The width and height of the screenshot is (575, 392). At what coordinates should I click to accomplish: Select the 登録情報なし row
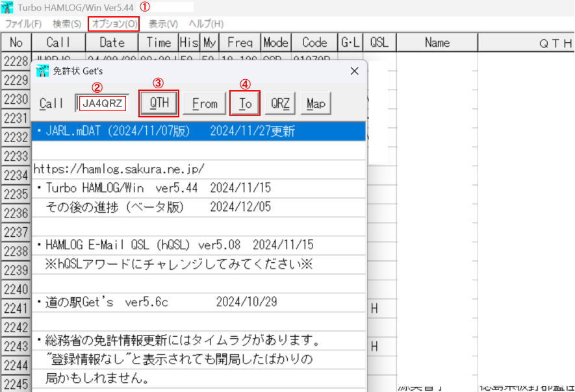199,360
